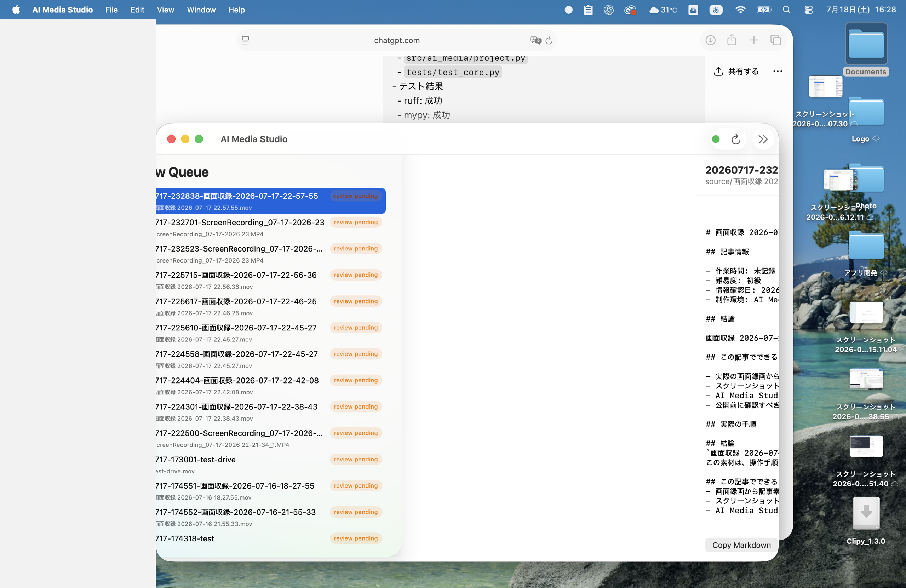Select queue row 717-232701-ScreenRecording_07-17-2026-23
The image size is (906, 588).
271,227
